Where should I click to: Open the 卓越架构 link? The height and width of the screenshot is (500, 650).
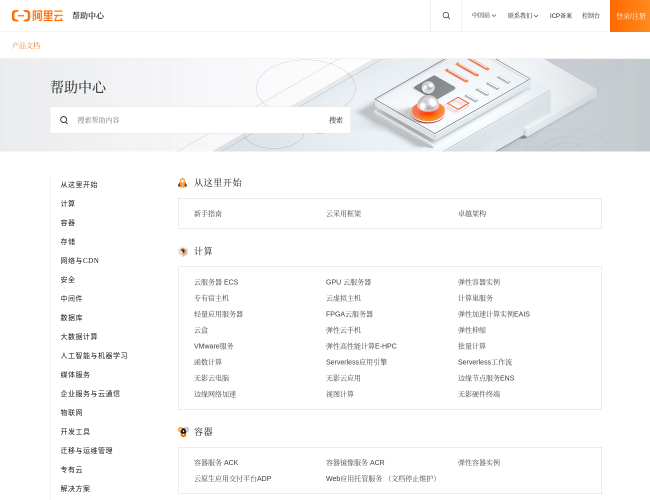click(x=472, y=214)
